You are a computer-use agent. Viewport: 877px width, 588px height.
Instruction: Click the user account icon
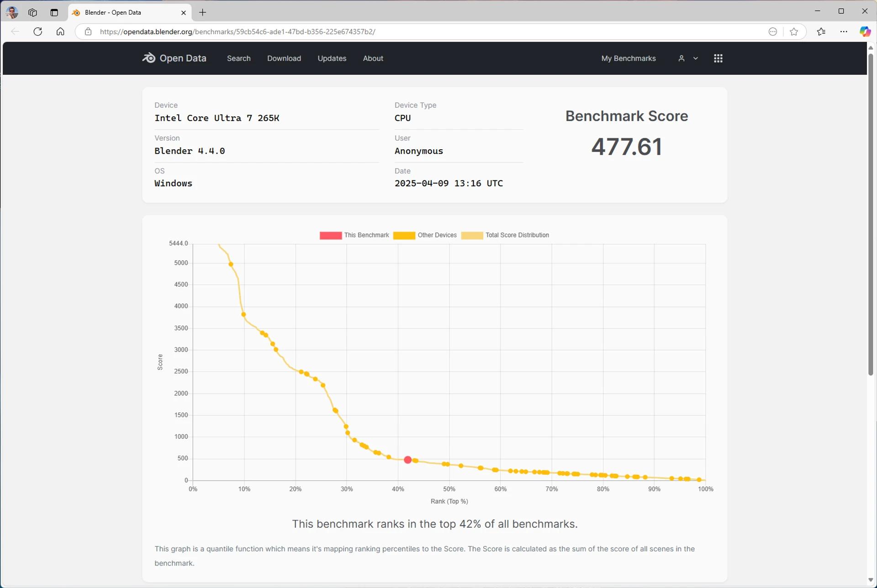pyautogui.click(x=681, y=58)
